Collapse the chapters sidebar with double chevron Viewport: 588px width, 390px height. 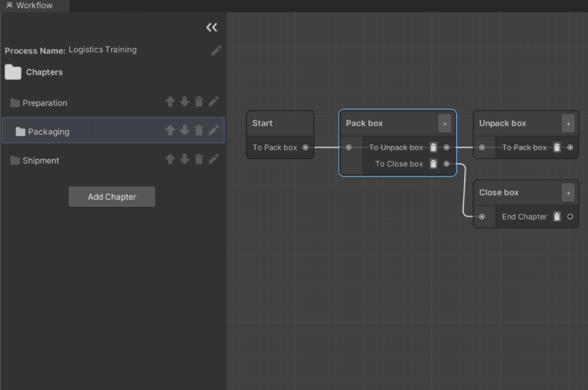[212, 28]
